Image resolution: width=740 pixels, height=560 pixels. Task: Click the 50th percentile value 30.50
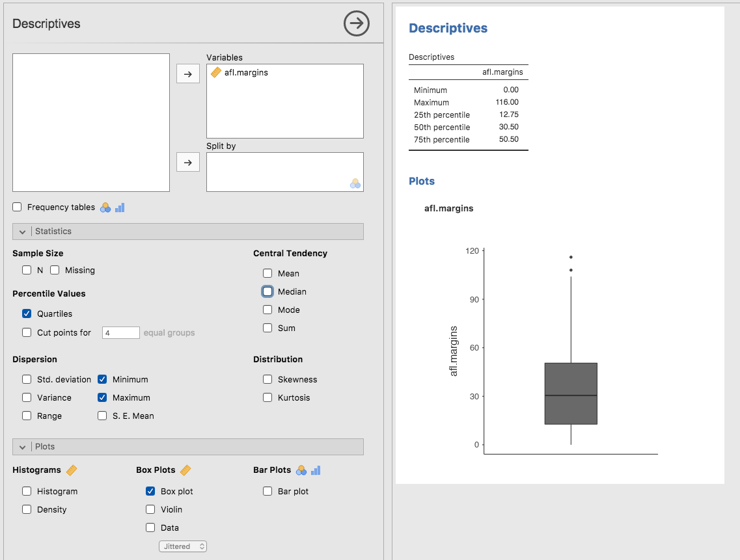508,127
